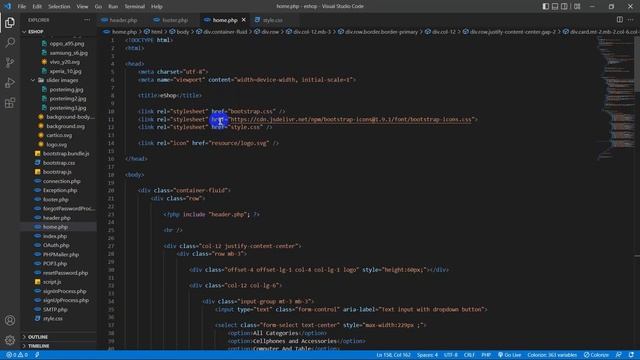This screenshot has height=360, width=640.
Task: Click Colorize: 363 variables status item
Action: [x=552, y=355]
